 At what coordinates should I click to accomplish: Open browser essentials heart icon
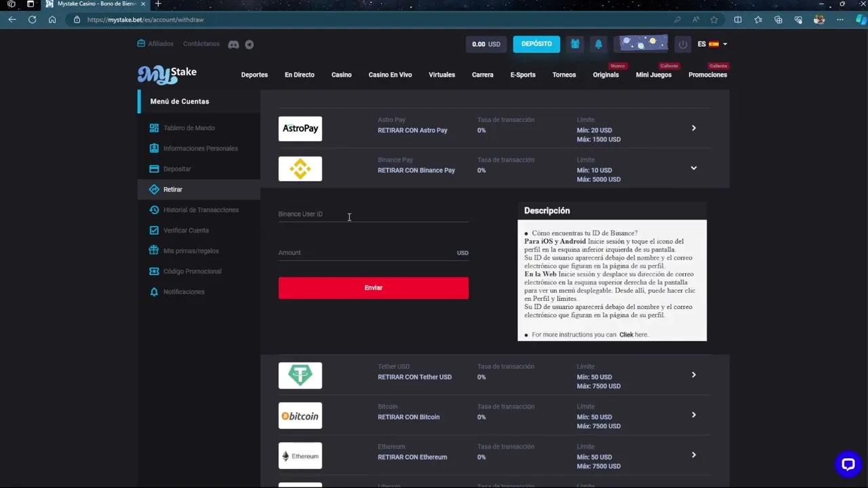[x=799, y=20]
